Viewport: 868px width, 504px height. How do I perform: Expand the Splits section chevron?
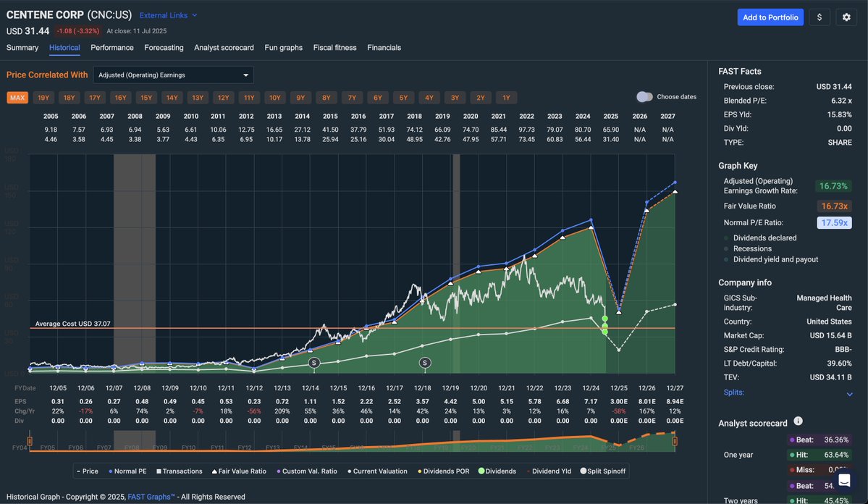pyautogui.click(x=849, y=394)
